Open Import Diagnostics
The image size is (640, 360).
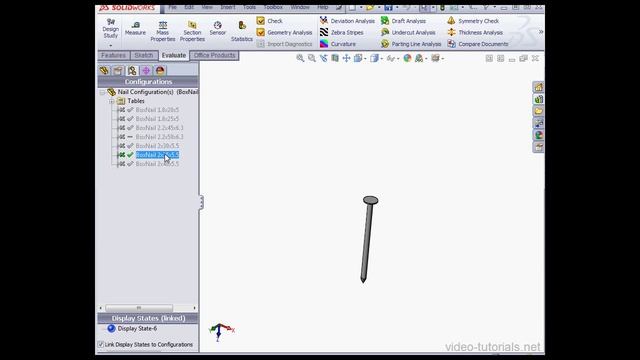[284, 44]
